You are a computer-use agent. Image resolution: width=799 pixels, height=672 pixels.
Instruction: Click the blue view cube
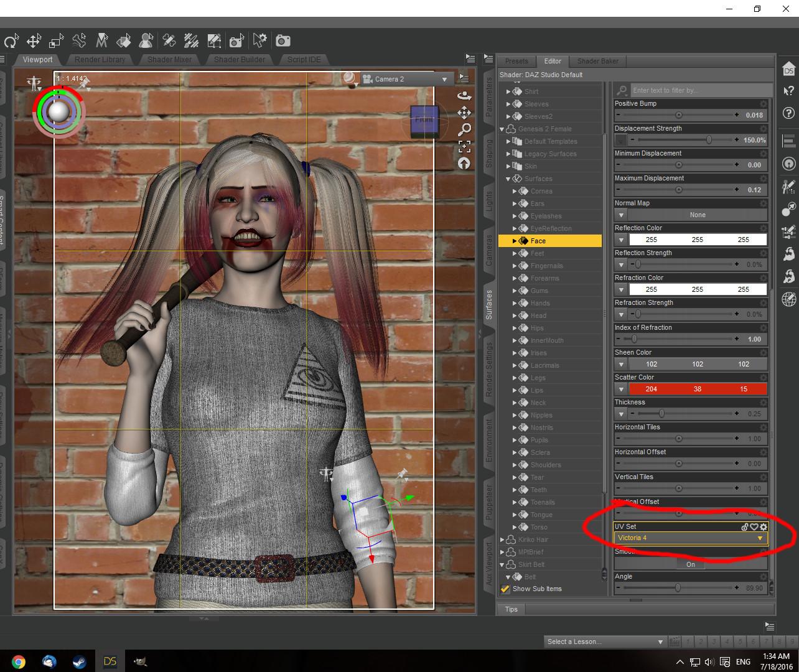point(425,121)
